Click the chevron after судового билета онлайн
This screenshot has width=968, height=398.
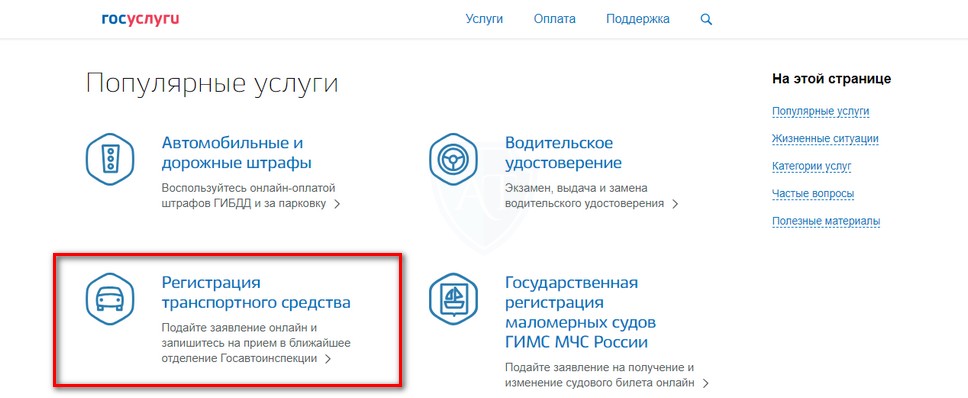(706, 383)
